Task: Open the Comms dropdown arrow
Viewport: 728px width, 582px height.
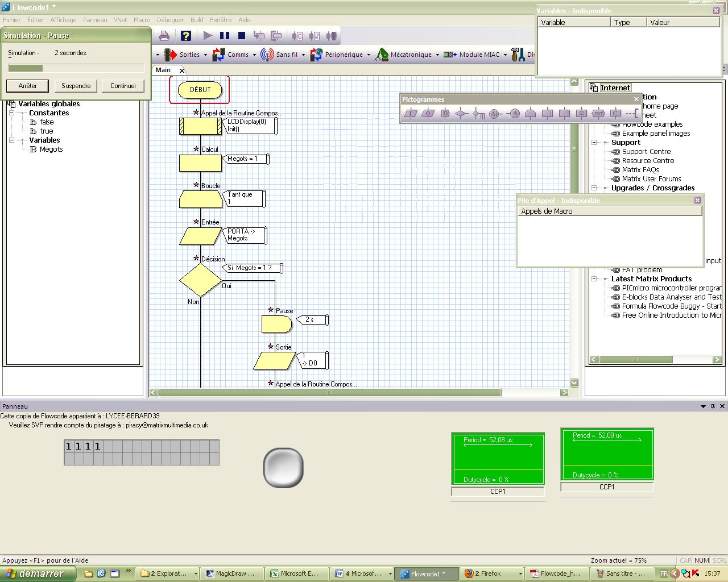Action: (x=254, y=55)
